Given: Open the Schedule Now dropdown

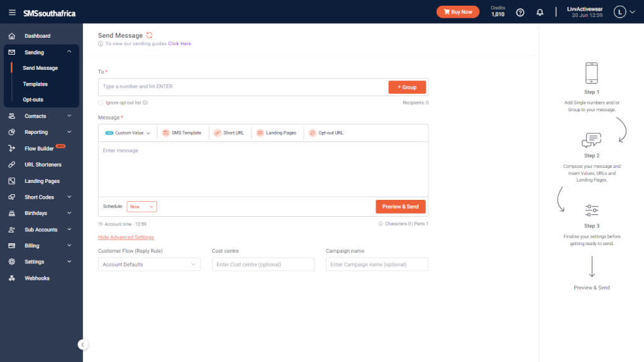Looking at the screenshot, I should point(142,207).
